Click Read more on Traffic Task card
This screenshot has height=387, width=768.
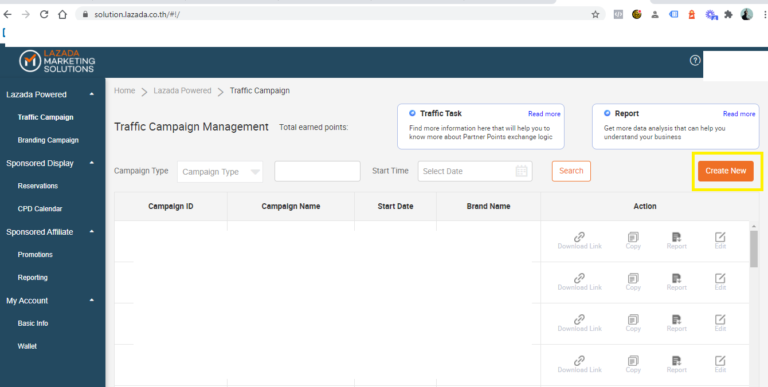coord(544,114)
